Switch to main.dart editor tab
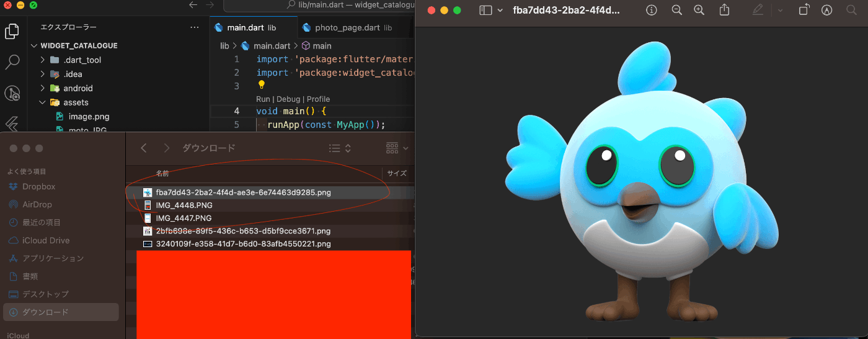This screenshot has width=868, height=339. pos(253,27)
